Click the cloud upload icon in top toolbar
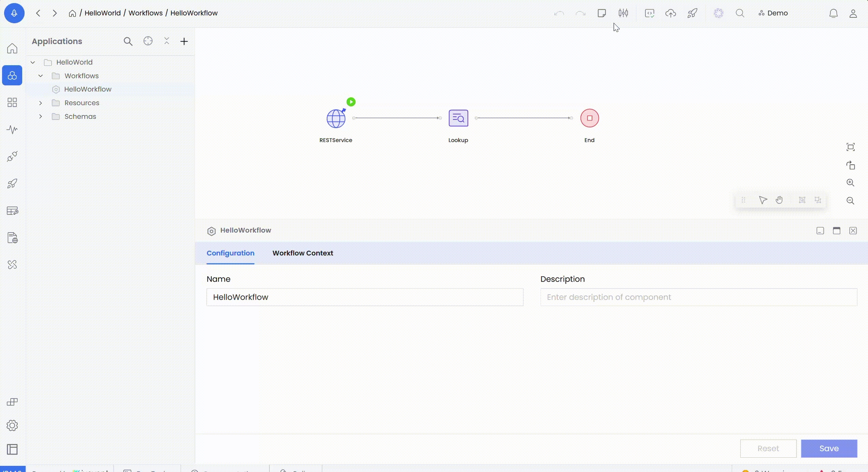The width and height of the screenshot is (868, 472). [671, 13]
